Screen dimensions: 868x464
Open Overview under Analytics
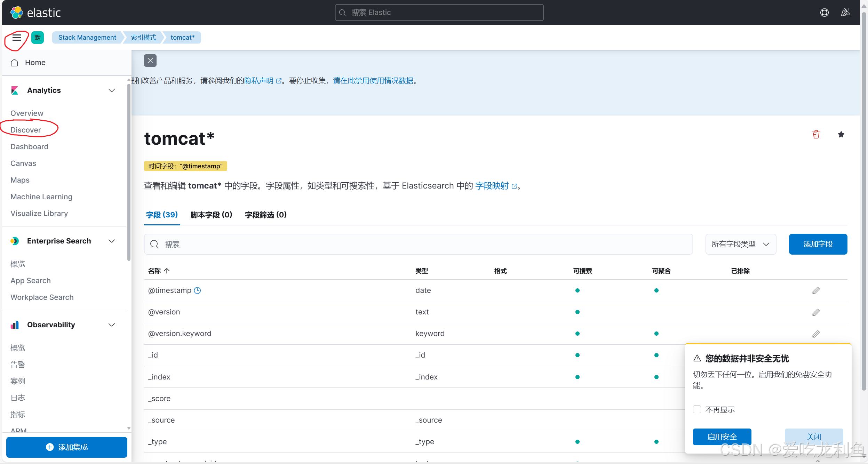[27, 113]
